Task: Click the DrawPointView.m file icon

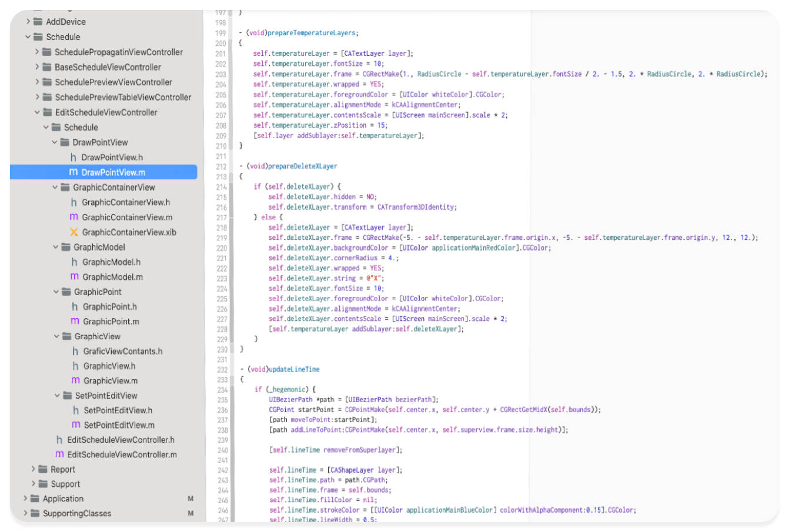Action: (73, 172)
